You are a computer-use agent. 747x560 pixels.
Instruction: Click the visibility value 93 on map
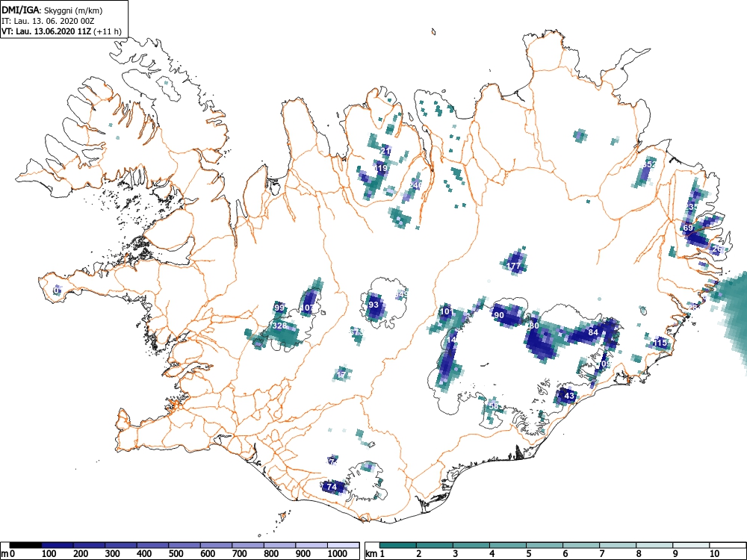[373, 305]
